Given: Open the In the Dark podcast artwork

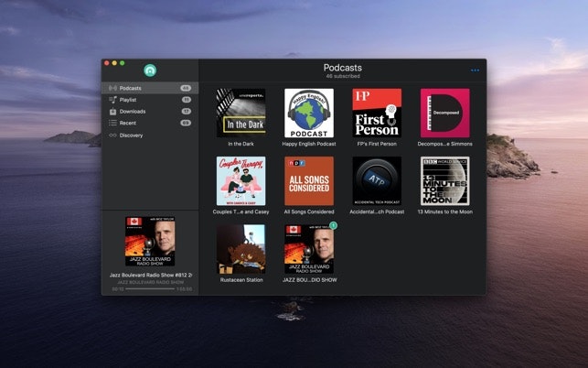Looking at the screenshot, I should coord(241,113).
